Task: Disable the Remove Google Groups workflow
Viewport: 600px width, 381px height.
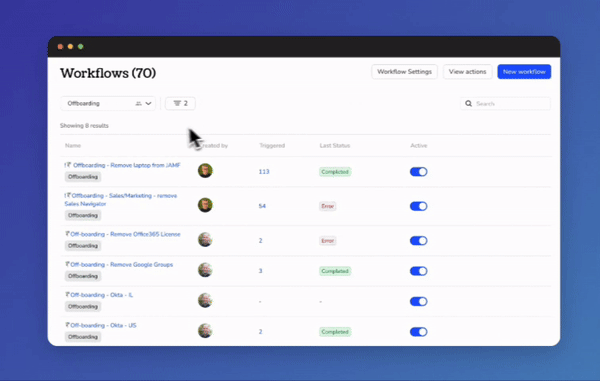Action: coord(418,271)
